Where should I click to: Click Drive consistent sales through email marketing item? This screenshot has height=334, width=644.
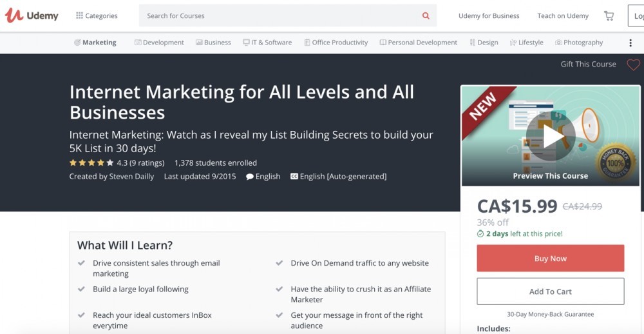tap(156, 268)
